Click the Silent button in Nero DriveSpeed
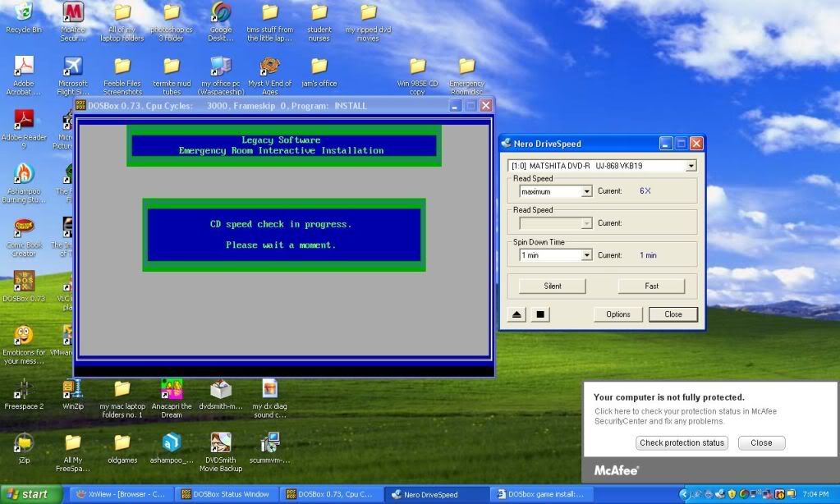Screen dimensions: 840x504 click(553, 286)
